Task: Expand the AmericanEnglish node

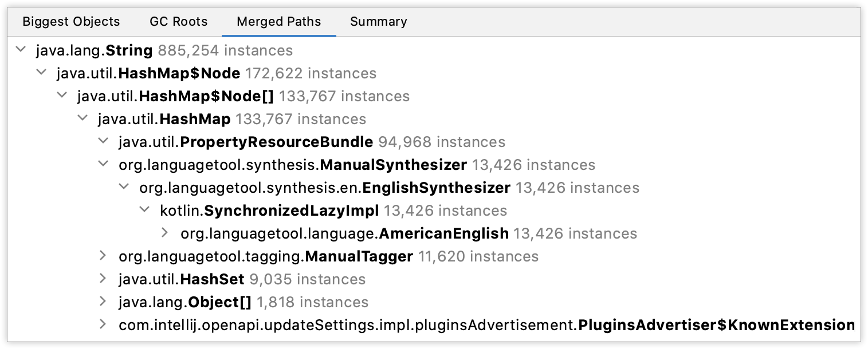Action: [x=164, y=233]
